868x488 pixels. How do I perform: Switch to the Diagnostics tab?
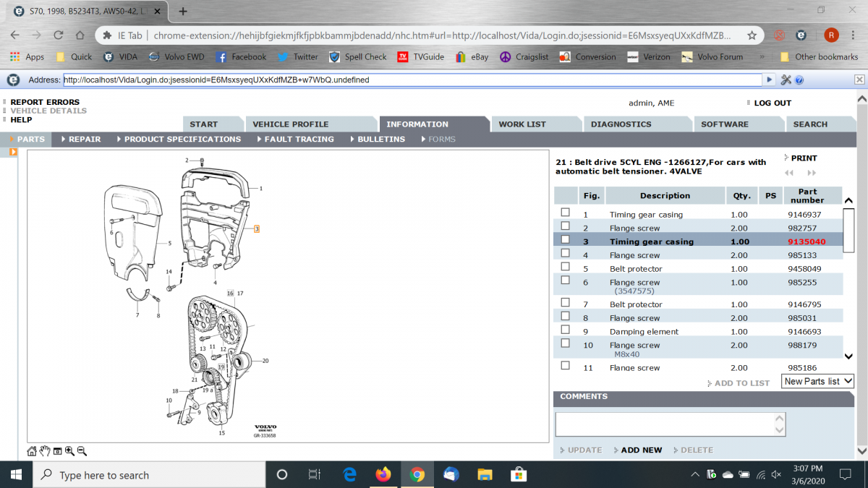coord(621,124)
